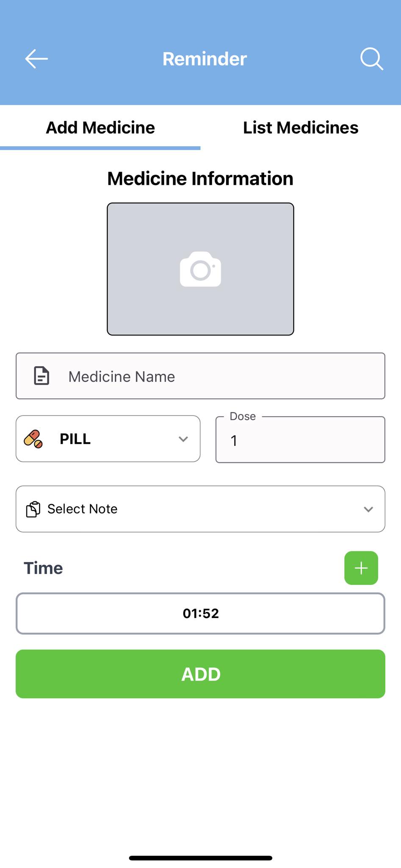Click the clipboard icon beside Select Note
Viewport: 401px width, 868px height.
click(x=33, y=509)
